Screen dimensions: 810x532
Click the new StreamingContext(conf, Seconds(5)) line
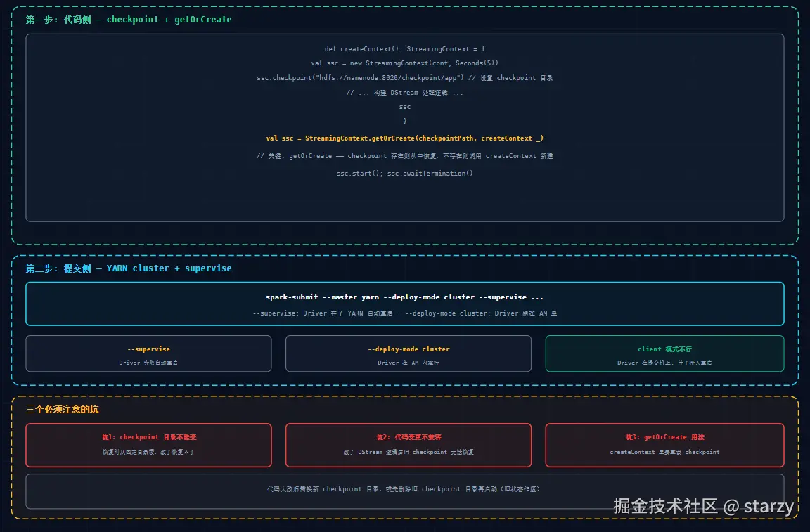[x=404, y=63]
